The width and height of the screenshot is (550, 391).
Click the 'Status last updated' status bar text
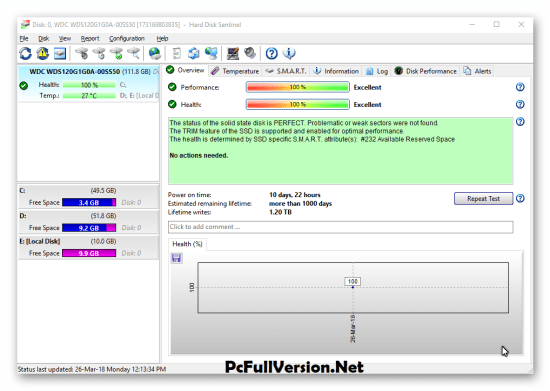[92, 369]
